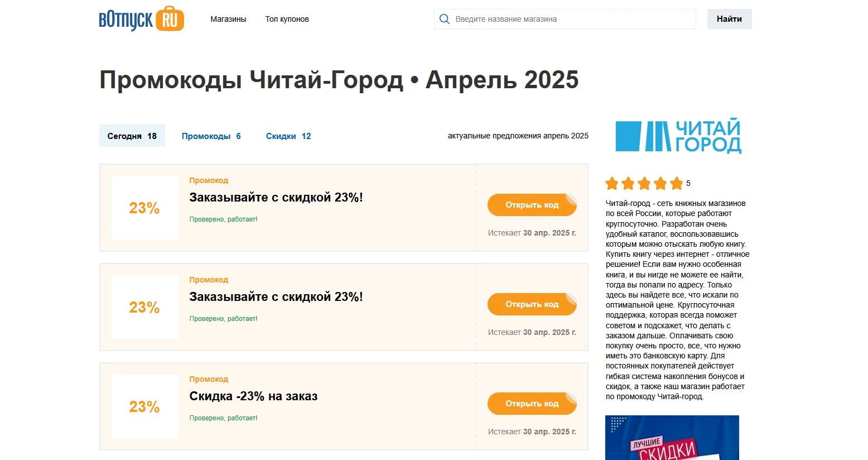Click the 23% badge on the third coupon
This screenshot has height=460, width=868.
coord(144,407)
